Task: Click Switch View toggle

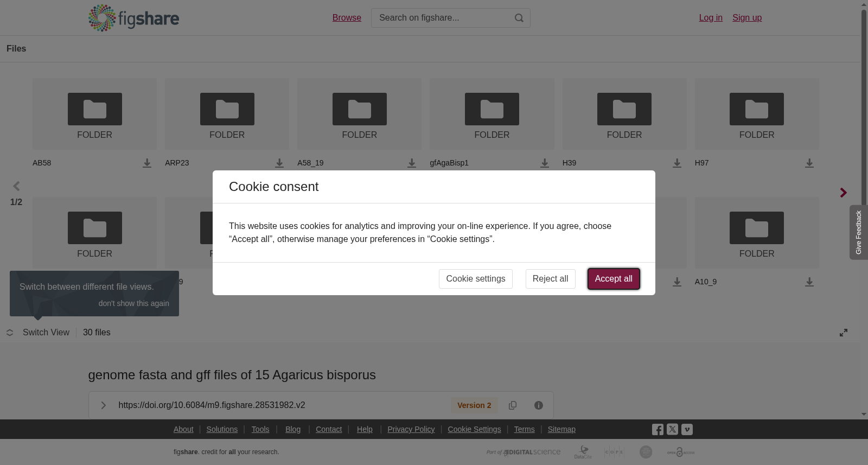Action: pos(38,333)
